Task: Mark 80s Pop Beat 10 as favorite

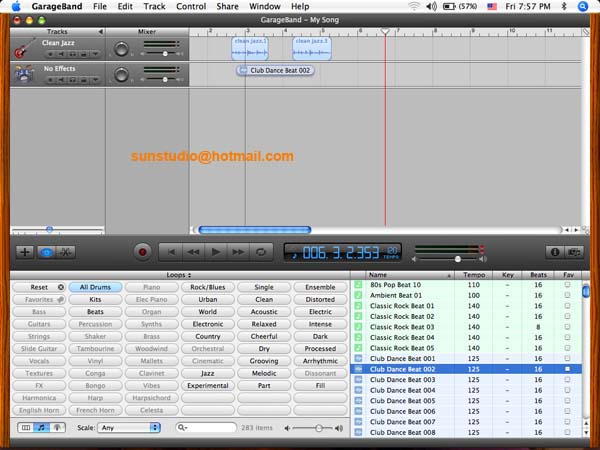Action: tap(567, 285)
